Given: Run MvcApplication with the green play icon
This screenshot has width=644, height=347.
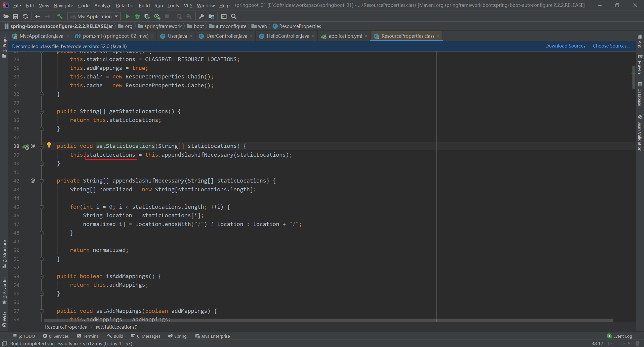Looking at the screenshot, I should (128, 16).
